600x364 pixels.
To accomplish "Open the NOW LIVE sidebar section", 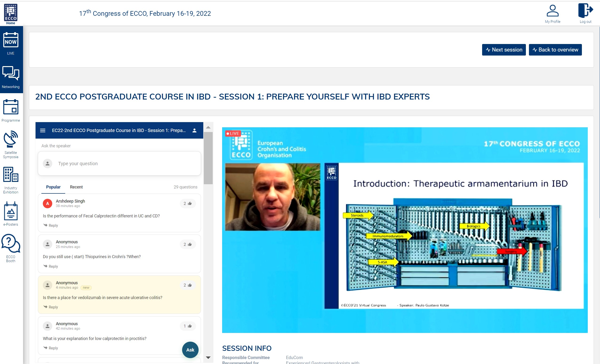I will click(11, 44).
